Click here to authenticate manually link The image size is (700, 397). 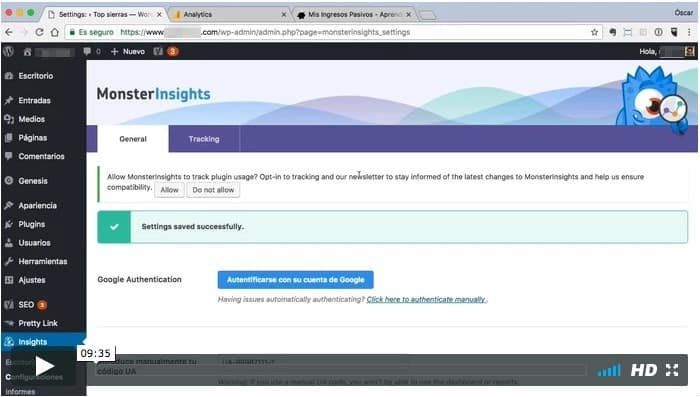[426, 299]
